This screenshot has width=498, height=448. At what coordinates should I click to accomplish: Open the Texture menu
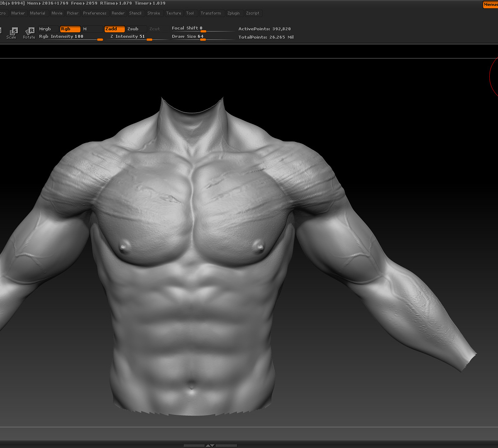click(x=174, y=13)
